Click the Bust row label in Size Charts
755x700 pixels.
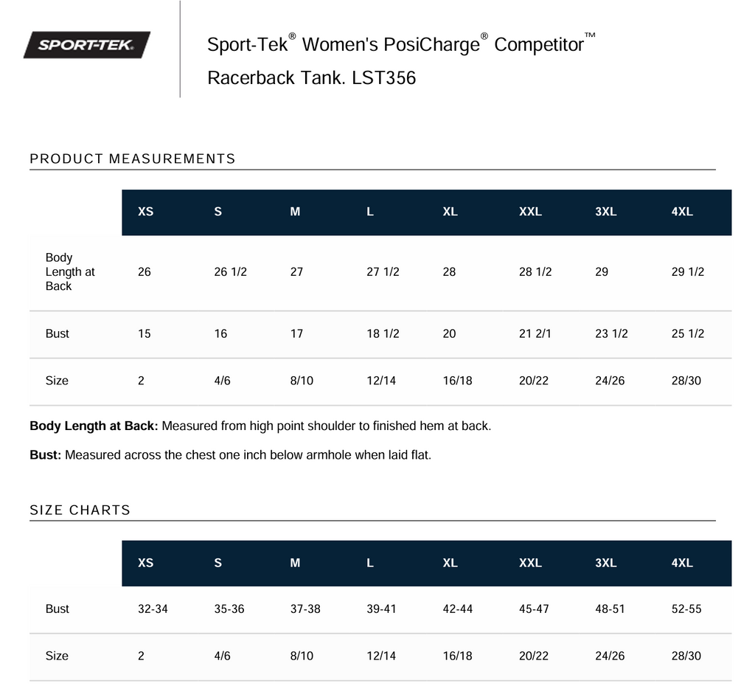click(x=58, y=609)
